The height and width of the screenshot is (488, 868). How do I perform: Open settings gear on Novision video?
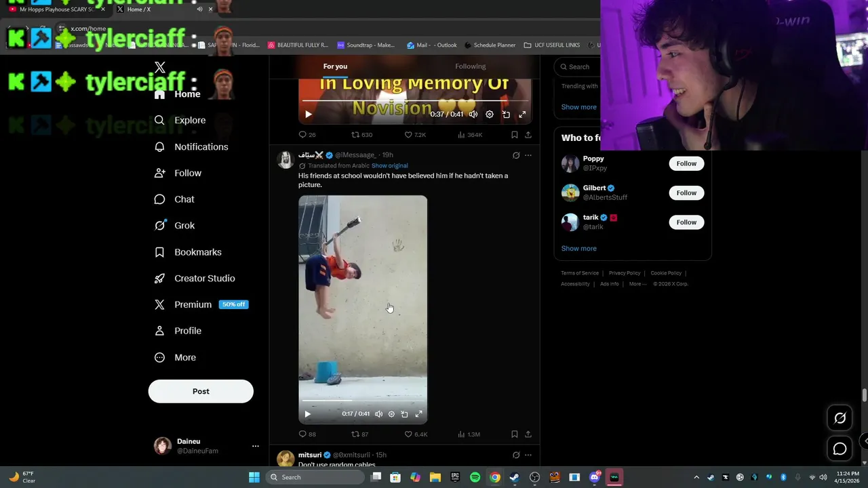pyautogui.click(x=490, y=115)
